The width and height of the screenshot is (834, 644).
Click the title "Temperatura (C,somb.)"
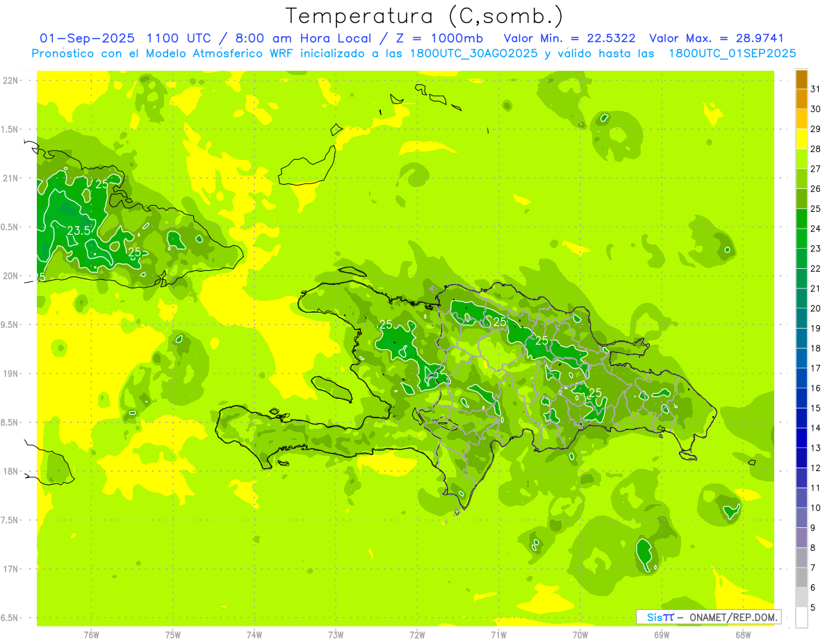pos(425,16)
